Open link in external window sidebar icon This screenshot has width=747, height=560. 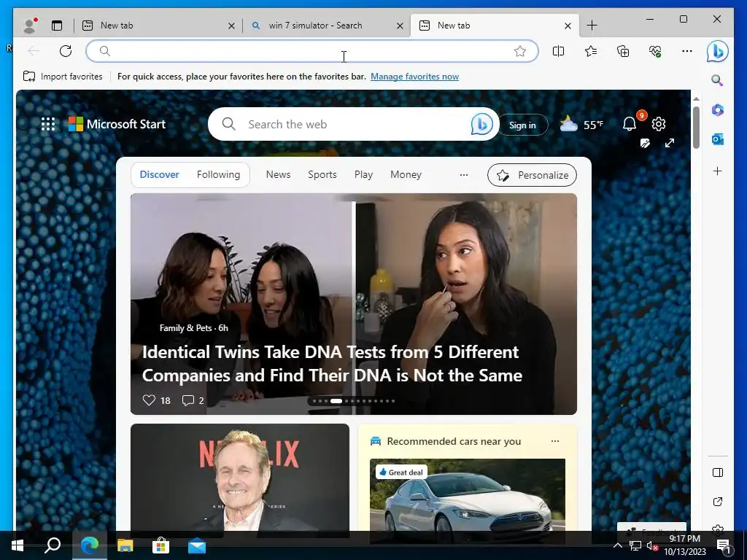(x=718, y=502)
